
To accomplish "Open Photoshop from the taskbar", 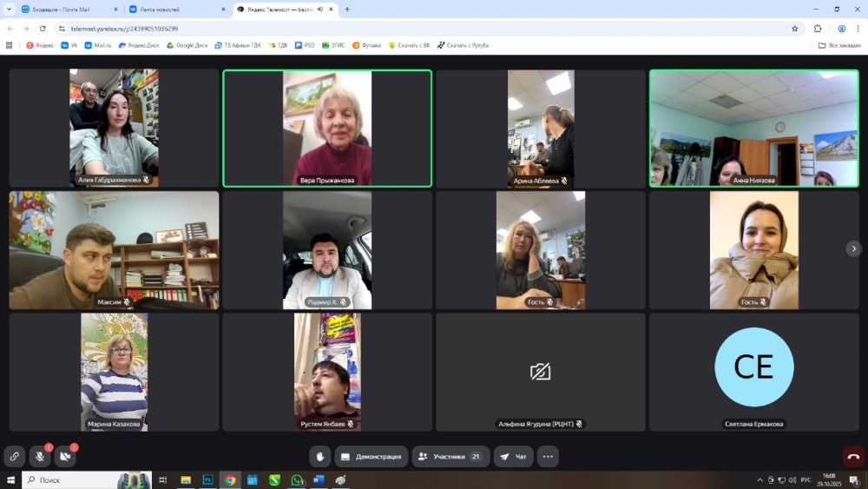I will click(x=208, y=479).
